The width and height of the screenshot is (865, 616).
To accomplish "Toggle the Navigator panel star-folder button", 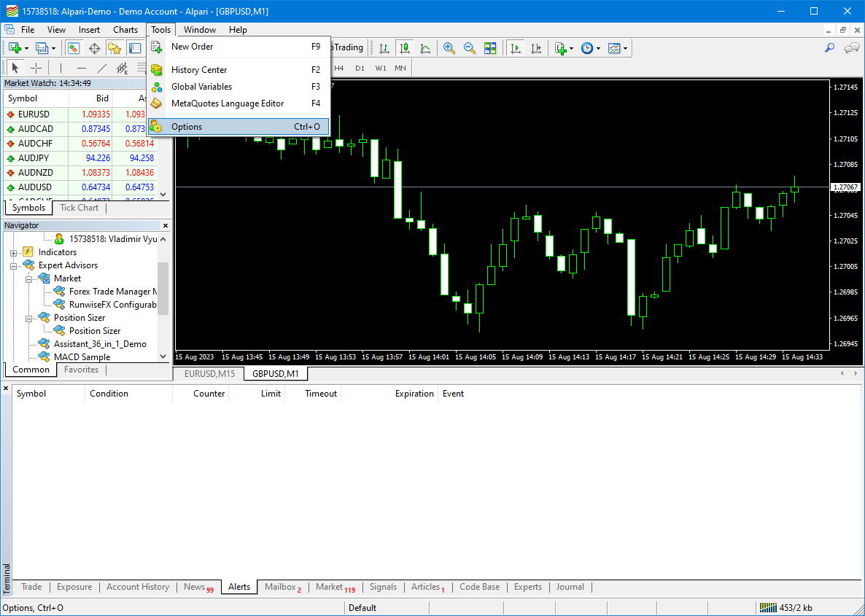I will click(x=115, y=48).
